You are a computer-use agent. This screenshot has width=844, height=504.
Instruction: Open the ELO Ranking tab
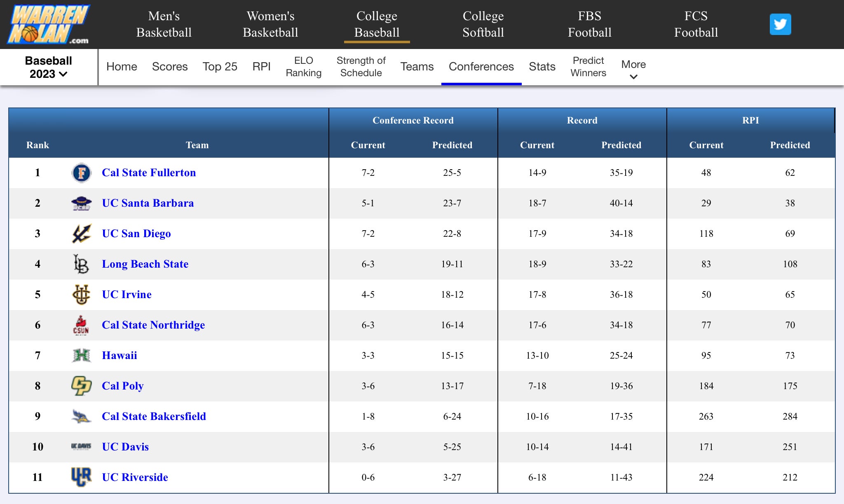(304, 67)
